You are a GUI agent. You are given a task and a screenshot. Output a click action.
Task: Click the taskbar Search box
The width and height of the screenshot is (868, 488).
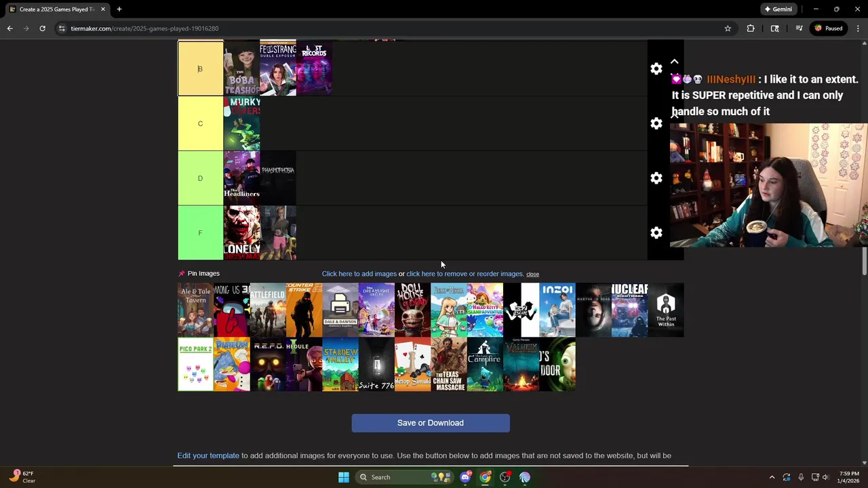(x=403, y=477)
